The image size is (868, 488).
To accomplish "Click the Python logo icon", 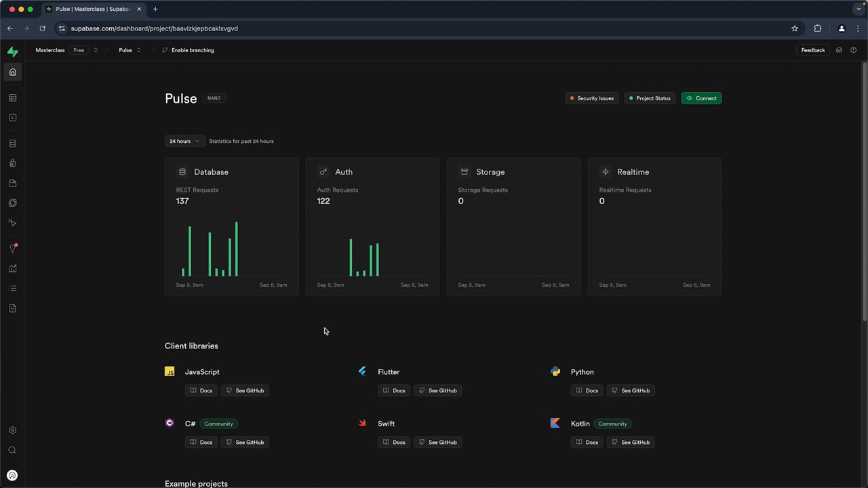I will click(555, 371).
